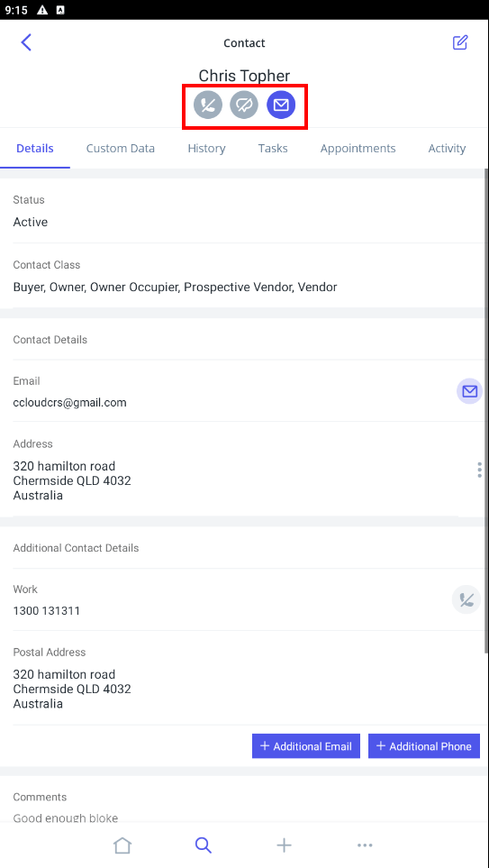Click the vertical scrollbar on right edge
This screenshot has width=489, height=868.
pyautogui.click(x=486, y=409)
